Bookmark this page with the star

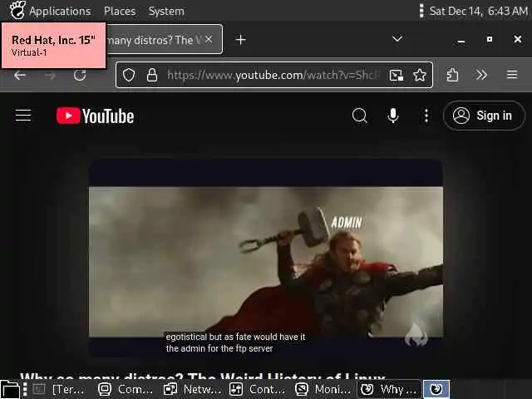(420, 75)
